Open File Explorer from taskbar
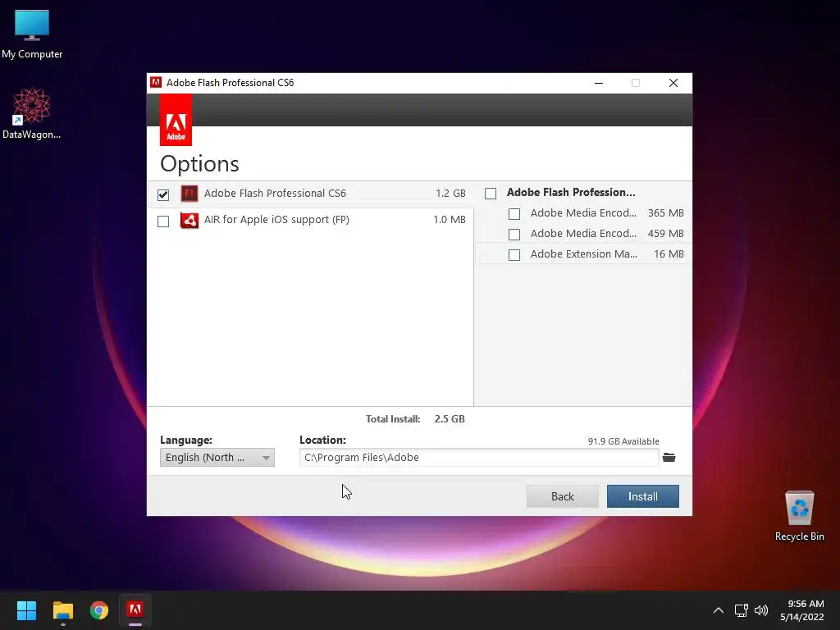Screen dimensions: 840x630 click(62, 610)
